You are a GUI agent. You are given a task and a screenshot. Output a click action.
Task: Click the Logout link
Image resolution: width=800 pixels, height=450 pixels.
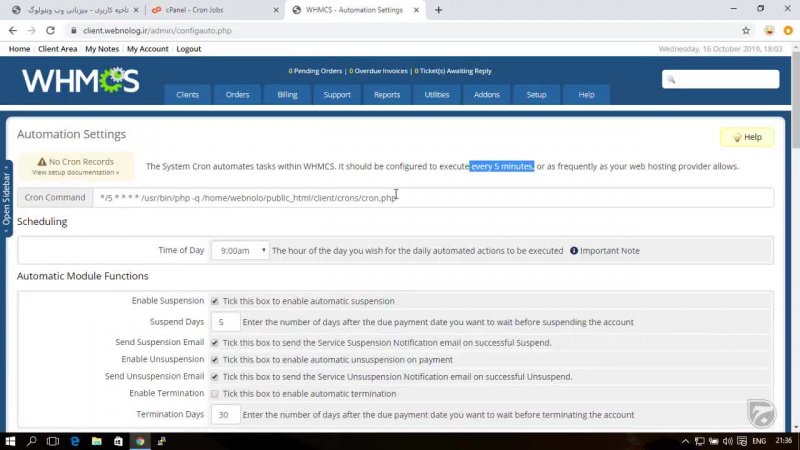pyautogui.click(x=189, y=49)
